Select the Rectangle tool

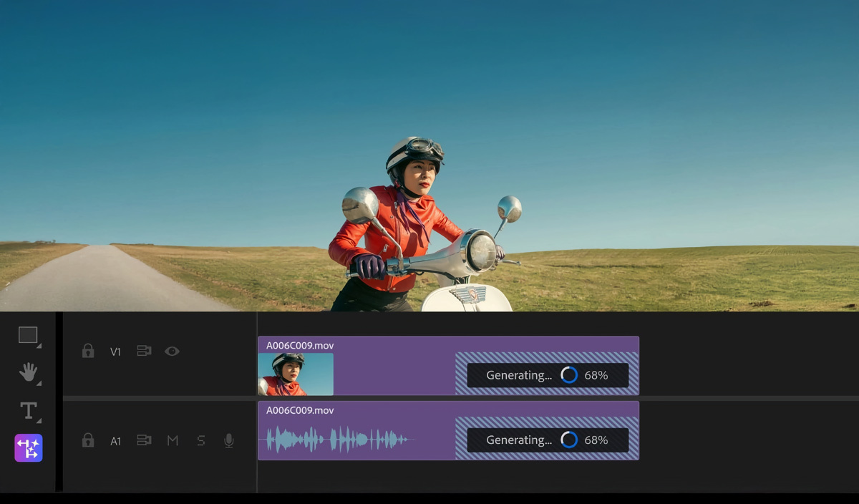point(28,334)
